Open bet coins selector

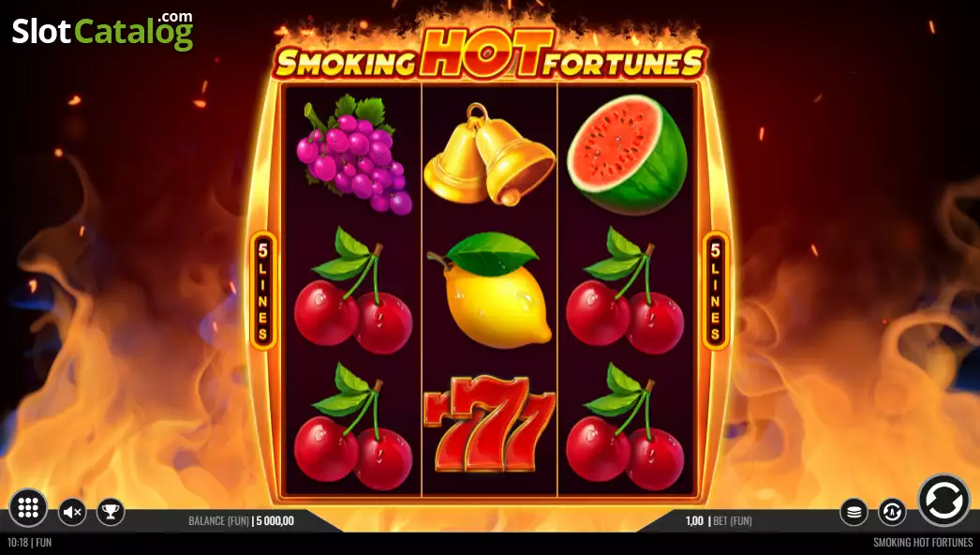(x=854, y=513)
